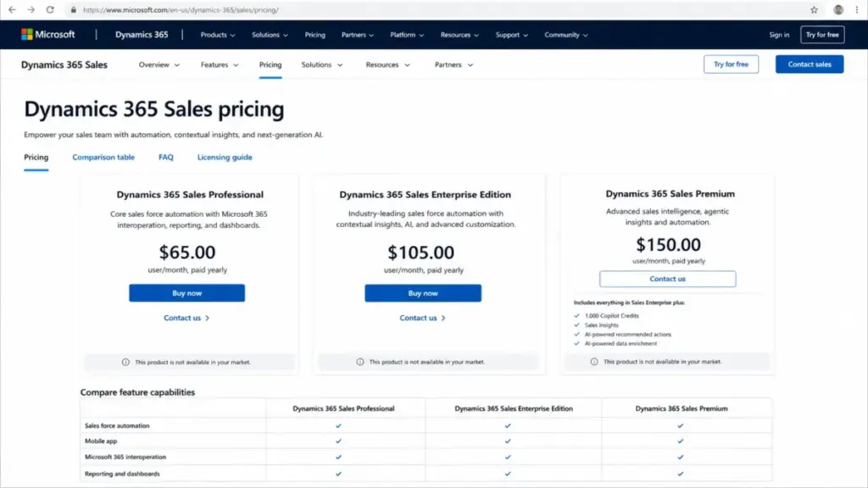Click the arrow beside Enterprise Contact us

(x=443, y=319)
